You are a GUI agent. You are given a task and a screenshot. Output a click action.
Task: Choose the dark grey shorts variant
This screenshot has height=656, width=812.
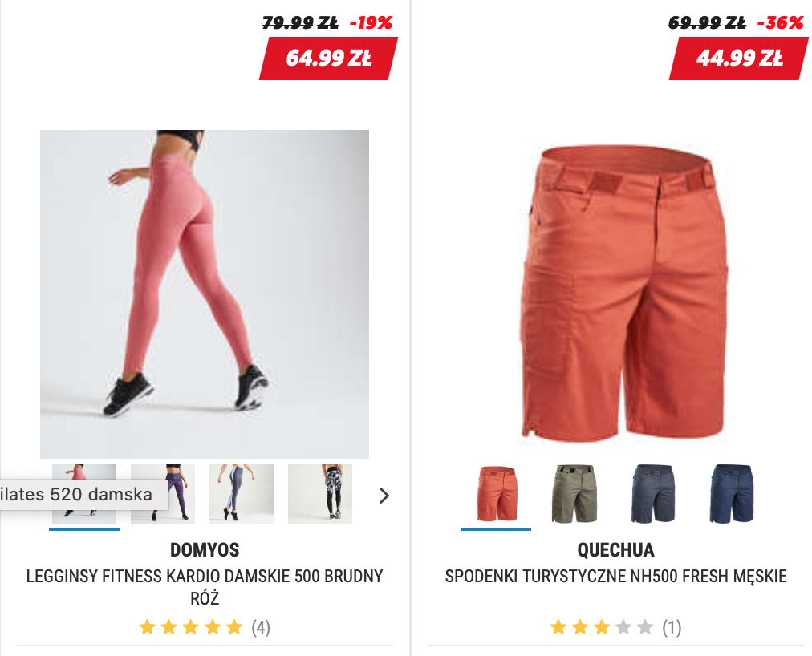pyautogui.click(x=653, y=493)
